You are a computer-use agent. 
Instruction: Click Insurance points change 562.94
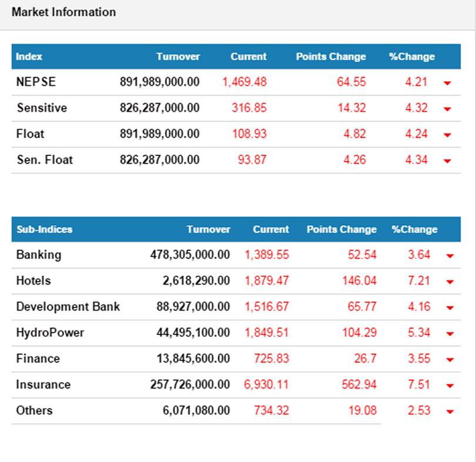[359, 384]
